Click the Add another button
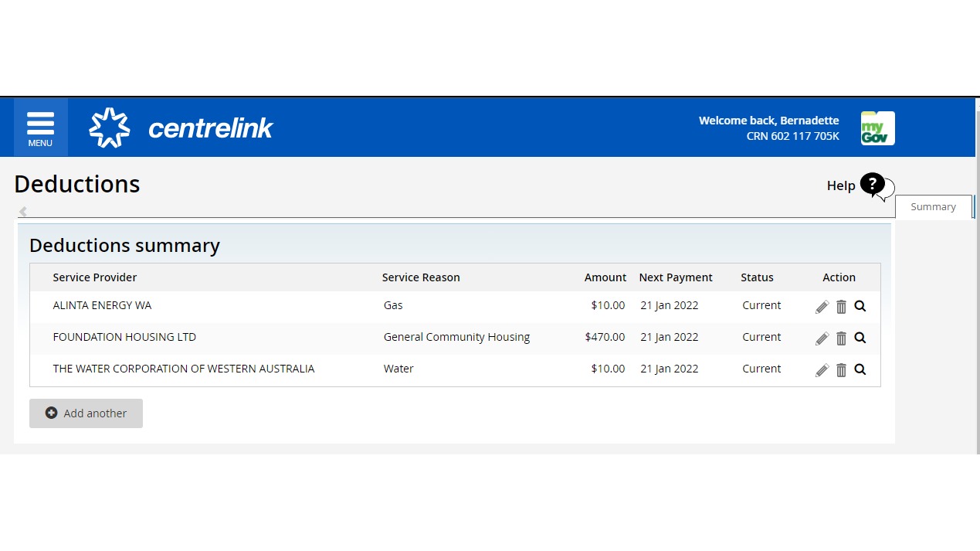This screenshot has height=551, width=980. (x=86, y=413)
